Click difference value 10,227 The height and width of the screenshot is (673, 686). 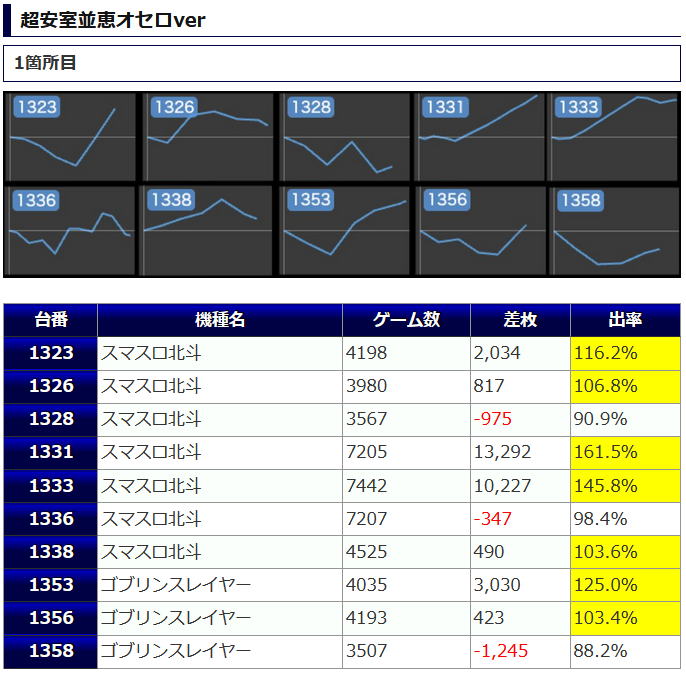pos(503,486)
